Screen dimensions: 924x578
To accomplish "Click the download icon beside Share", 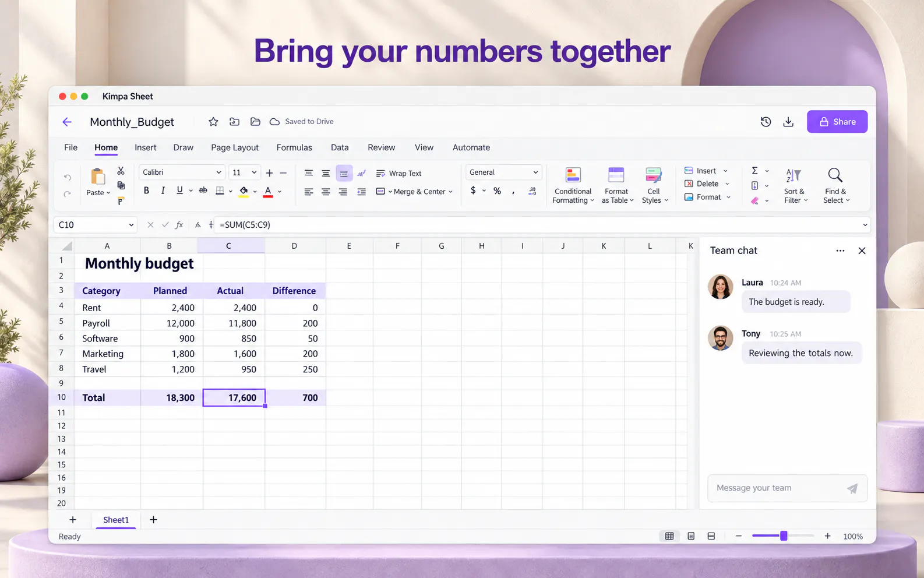I will tap(788, 122).
